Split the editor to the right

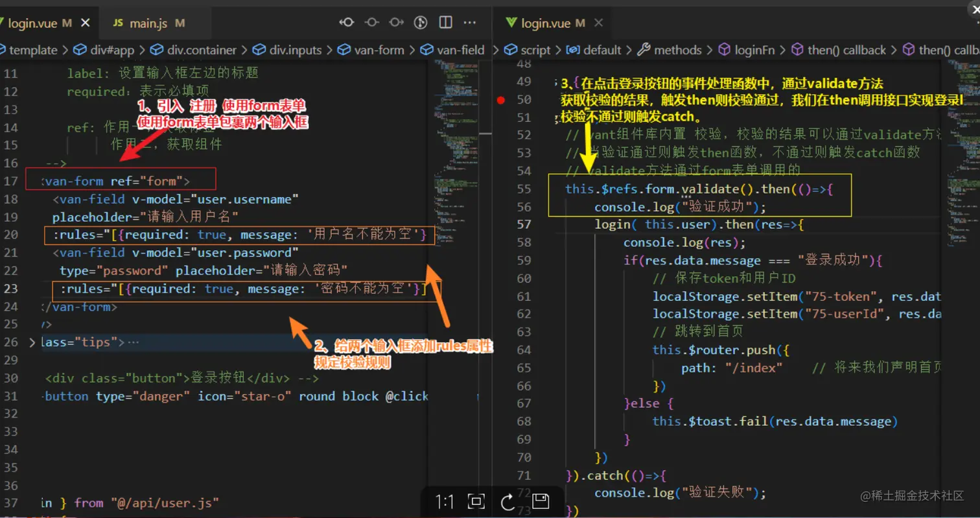(446, 23)
